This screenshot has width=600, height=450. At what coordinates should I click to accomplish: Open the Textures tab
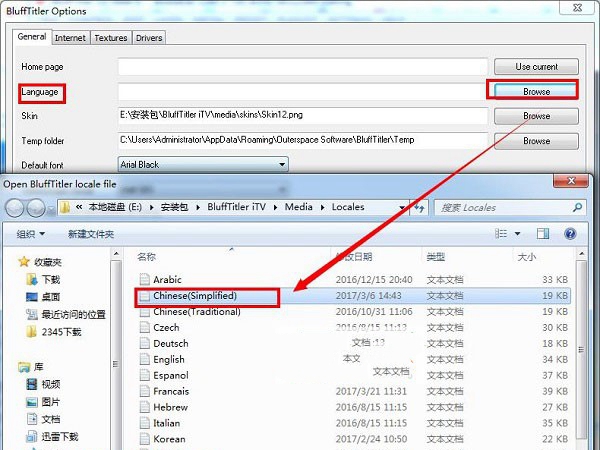pyautogui.click(x=111, y=38)
